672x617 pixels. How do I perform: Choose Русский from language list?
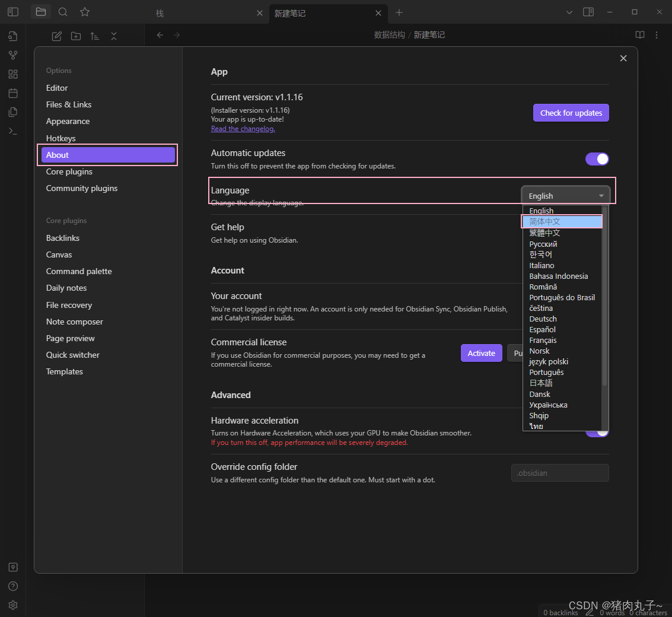562,244
